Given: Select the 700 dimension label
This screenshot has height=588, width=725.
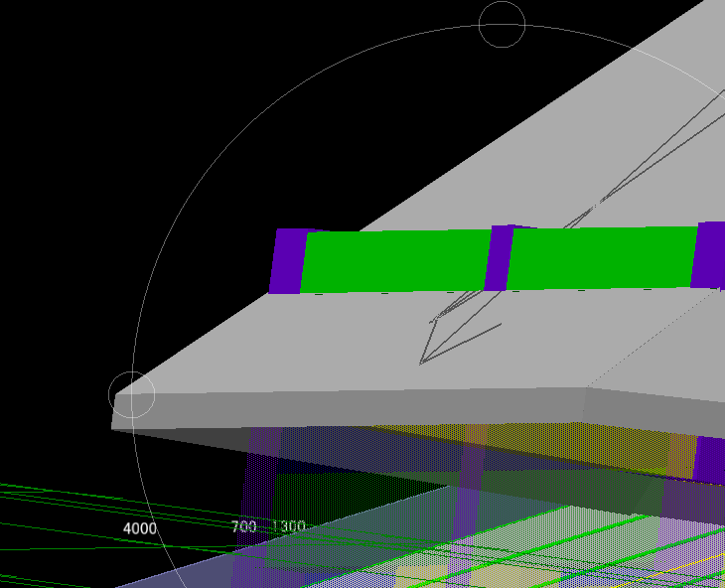Looking at the screenshot, I should [x=244, y=526].
